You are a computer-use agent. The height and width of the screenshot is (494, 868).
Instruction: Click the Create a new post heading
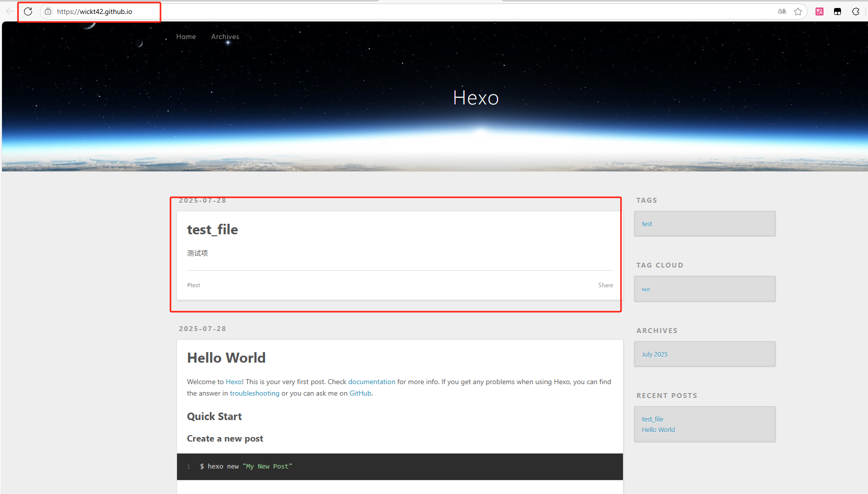225,439
